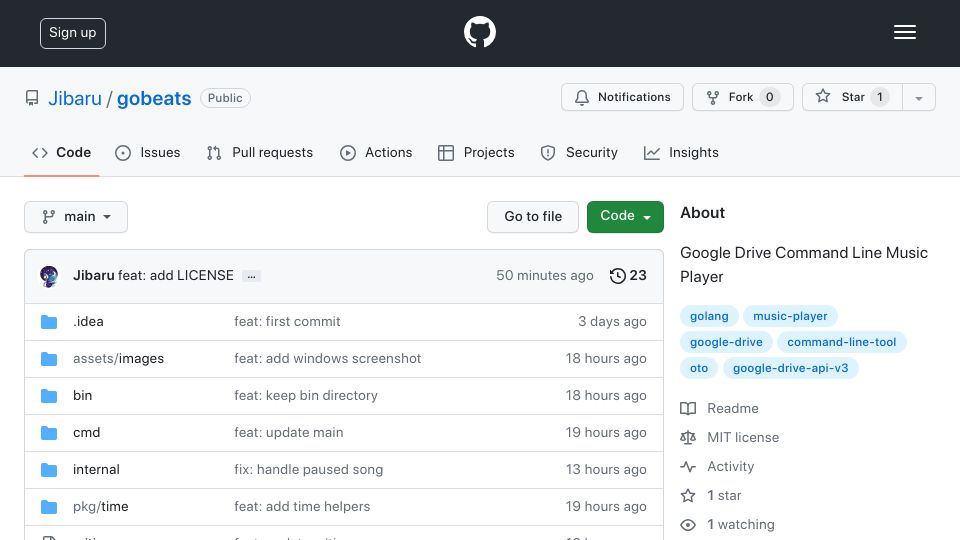Select the google-drive-api-v3 topic tag

pos(790,368)
